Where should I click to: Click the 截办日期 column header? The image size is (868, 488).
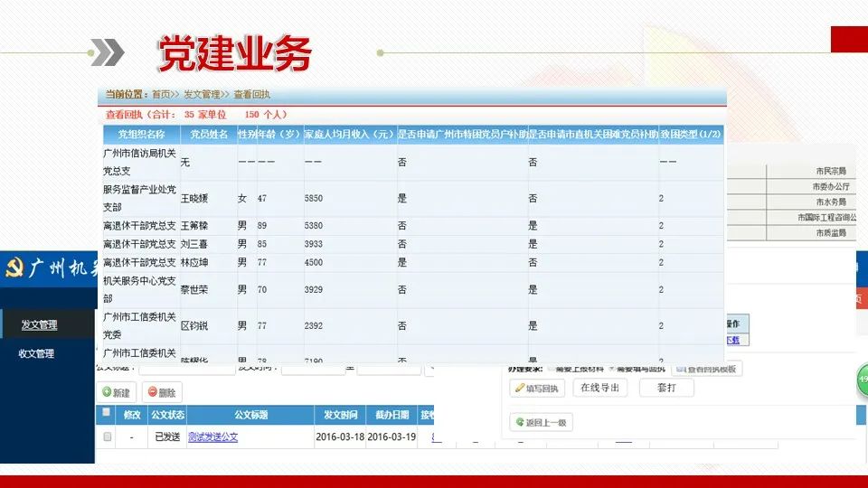tap(392, 415)
